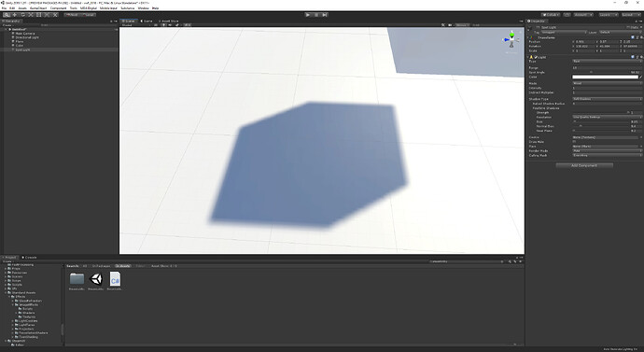Screen dimensions: 644x352
Task: Click the Pause button
Action: (316, 15)
